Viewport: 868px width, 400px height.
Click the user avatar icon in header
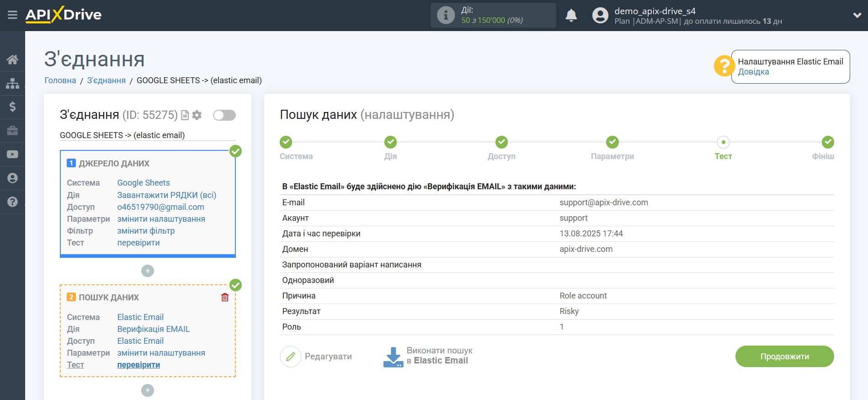[x=600, y=16]
